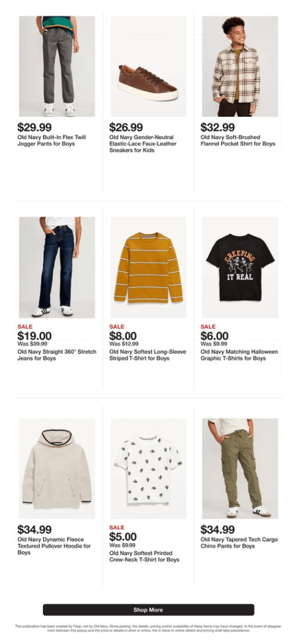This screenshot has height=644, width=293.
Task: Open the brown faux-leather sneakers photo
Action: click(148, 66)
